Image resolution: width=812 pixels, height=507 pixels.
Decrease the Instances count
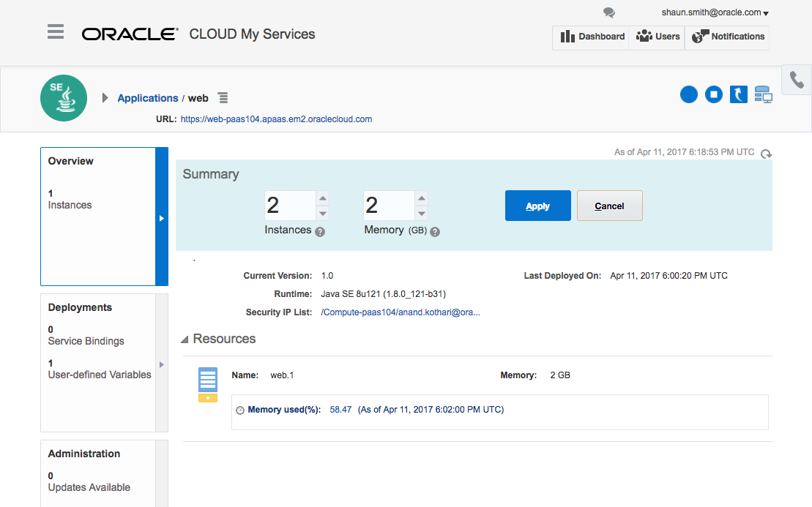coord(323,213)
